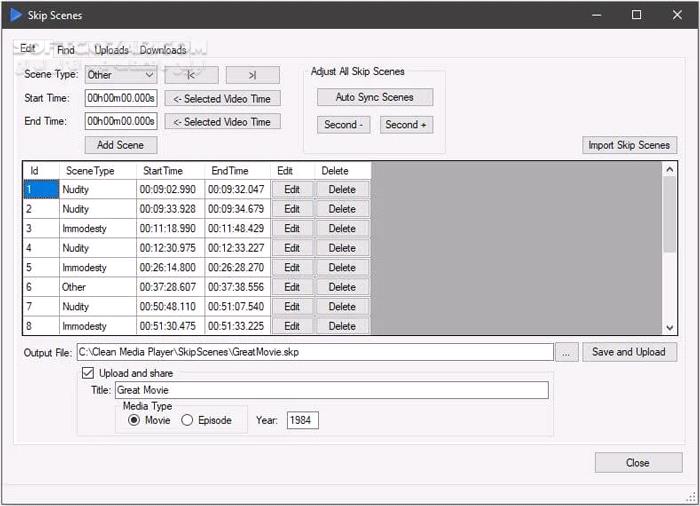Select the Episode media type option
This screenshot has width=700, height=506.
tap(187, 420)
